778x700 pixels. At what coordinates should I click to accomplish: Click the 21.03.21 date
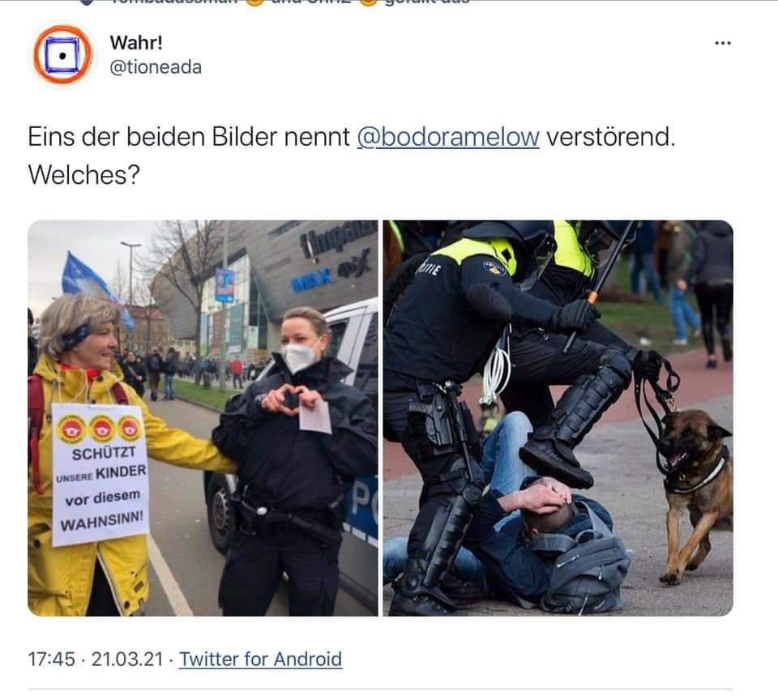(x=127, y=659)
